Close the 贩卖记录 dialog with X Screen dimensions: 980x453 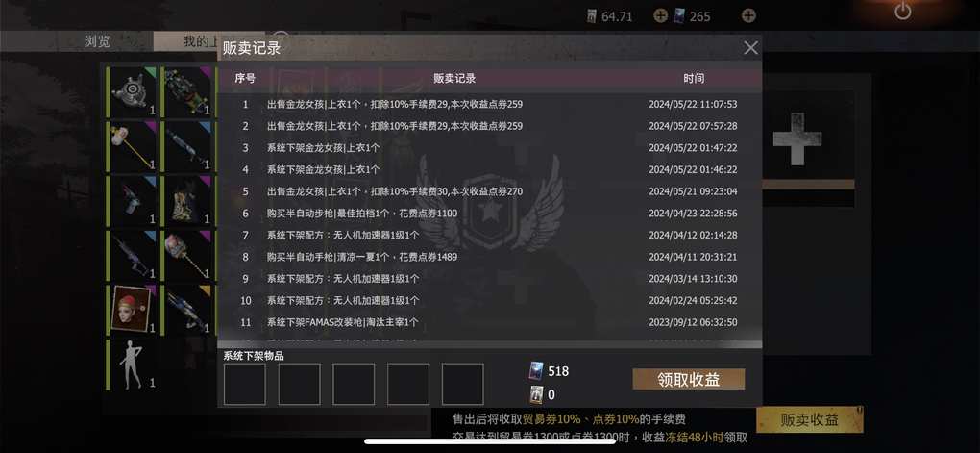[x=750, y=47]
